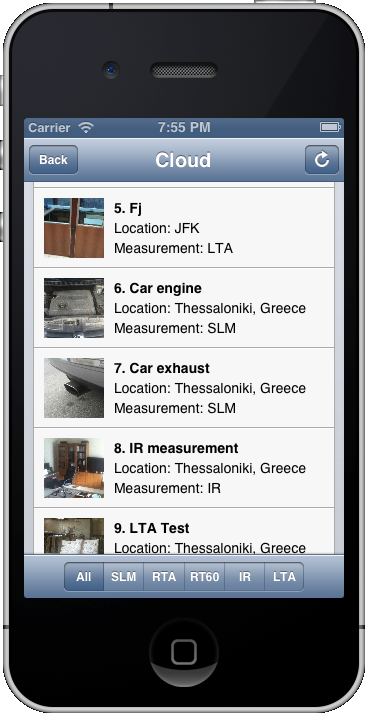Open the Fj thumbnail image
The width and height of the screenshot is (368, 716).
tap(74, 228)
